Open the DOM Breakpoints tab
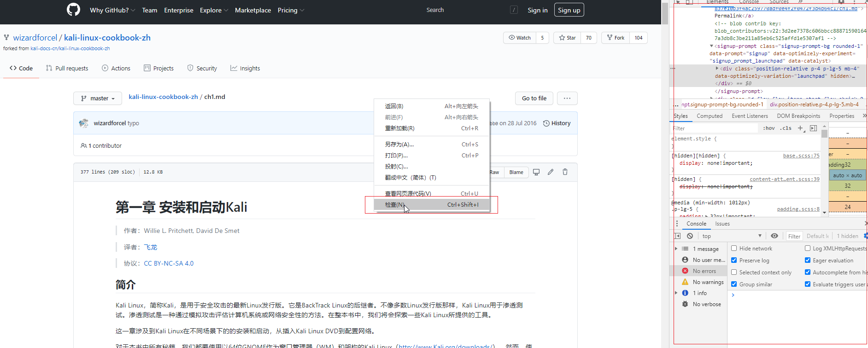The width and height of the screenshot is (868, 348). click(x=798, y=116)
